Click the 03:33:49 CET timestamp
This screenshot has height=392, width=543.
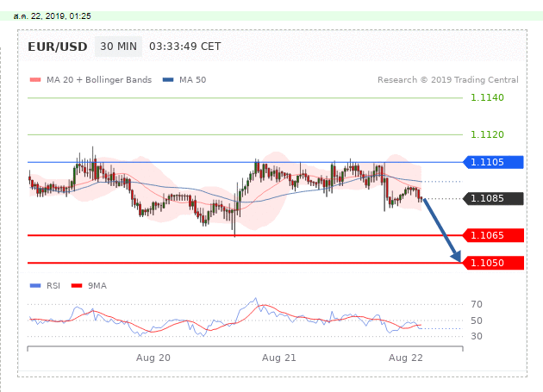(x=185, y=47)
